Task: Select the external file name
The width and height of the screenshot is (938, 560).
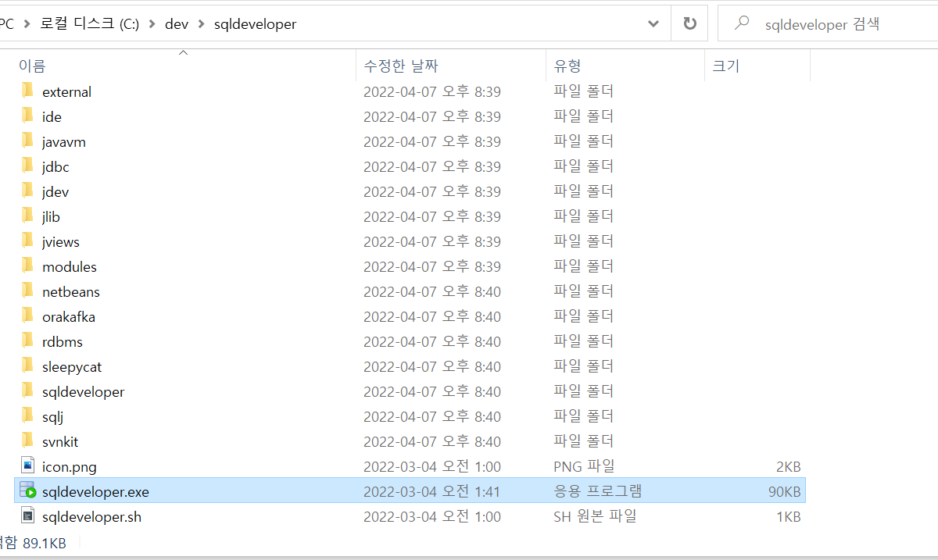Action: pos(66,91)
